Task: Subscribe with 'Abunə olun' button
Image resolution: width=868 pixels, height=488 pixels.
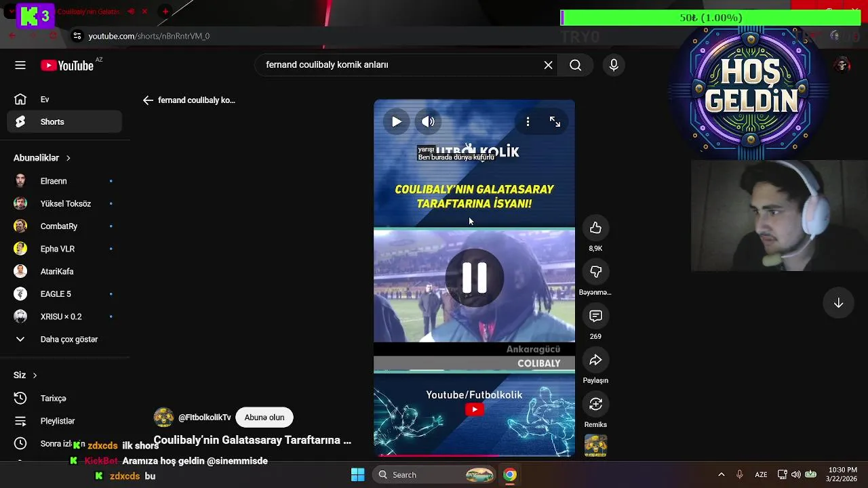Action: (x=264, y=418)
